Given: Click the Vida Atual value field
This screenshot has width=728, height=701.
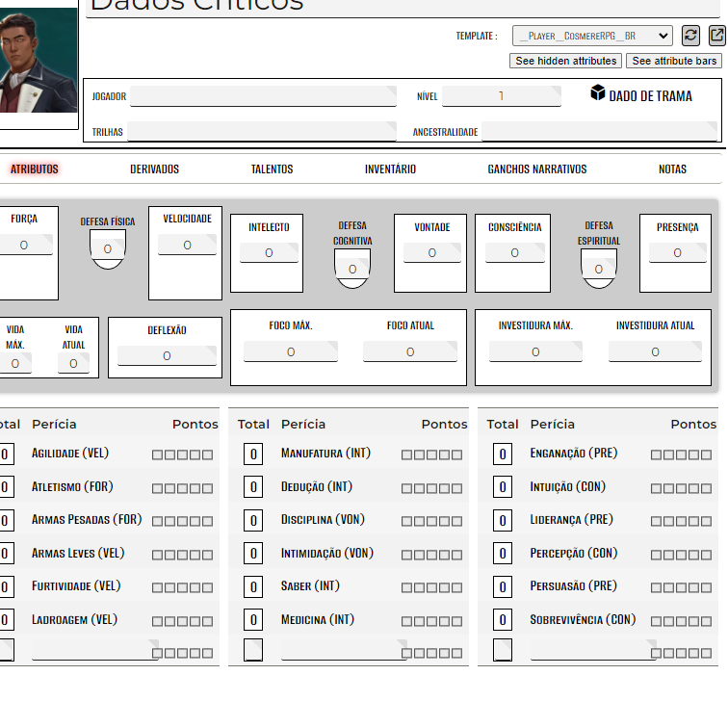Looking at the screenshot, I should pos(73,363).
